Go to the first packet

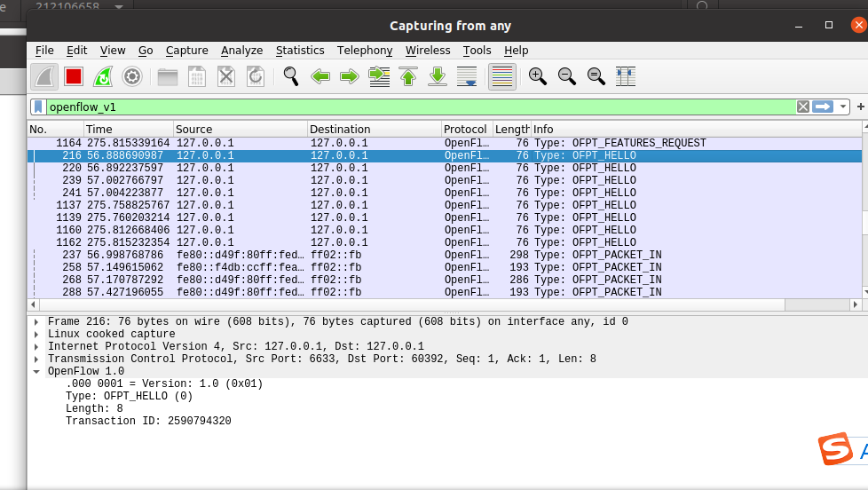click(x=408, y=76)
